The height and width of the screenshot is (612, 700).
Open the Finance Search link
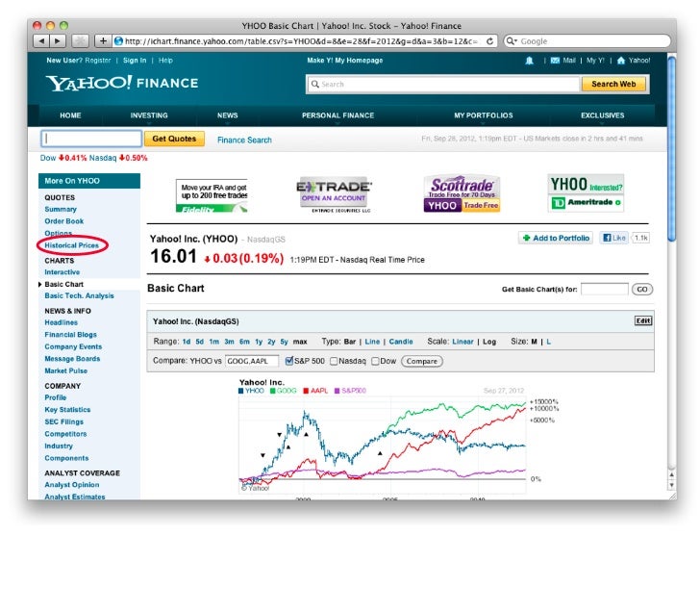pos(244,140)
